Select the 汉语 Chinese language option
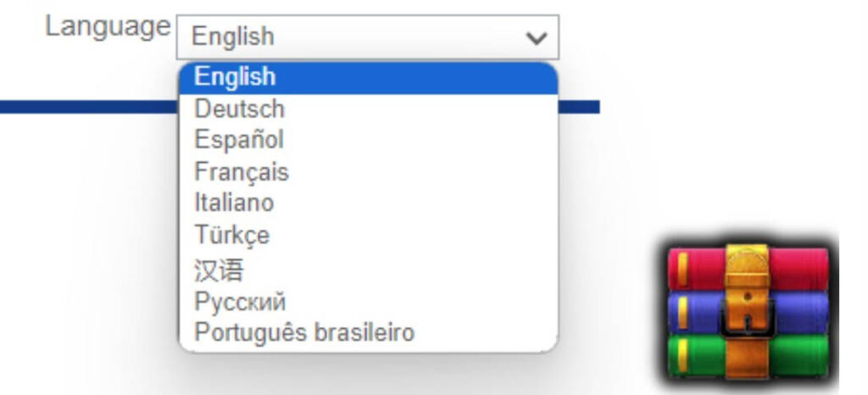The width and height of the screenshot is (868, 395). [x=219, y=270]
